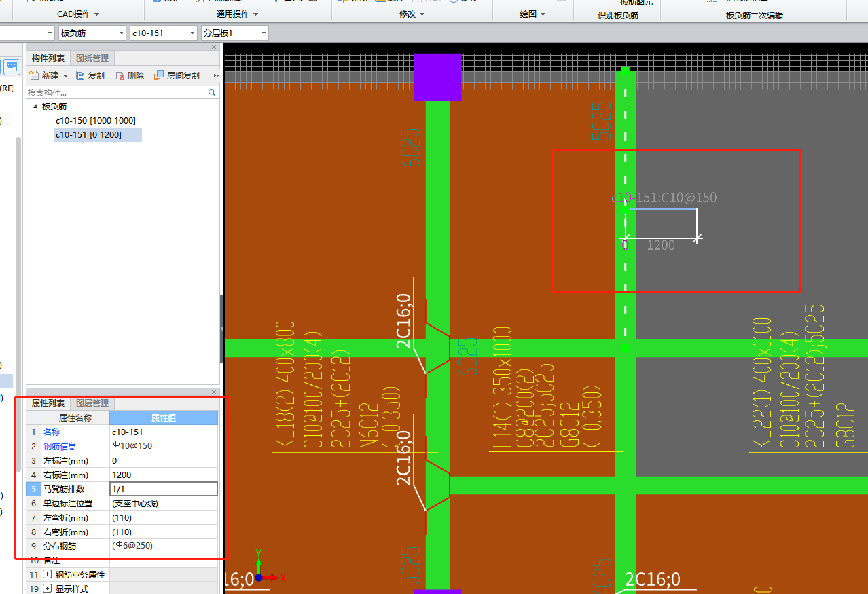Open the 板负筋 component type dropdown
This screenshot has width=868, height=594.
pyautogui.click(x=121, y=33)
